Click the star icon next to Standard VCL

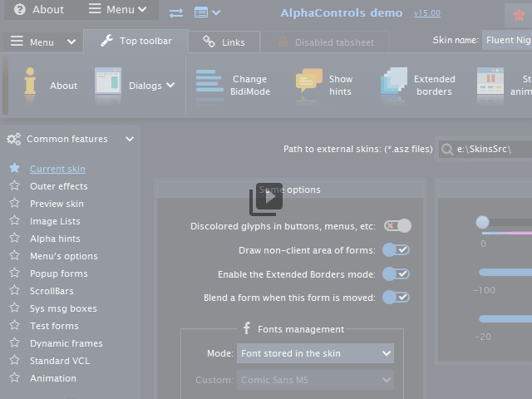coord(15,360)
